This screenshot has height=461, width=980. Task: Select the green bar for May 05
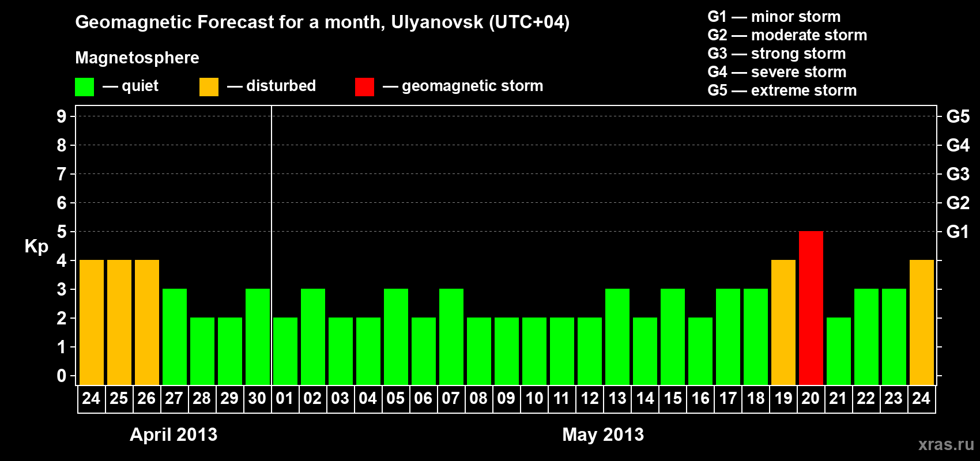pos(396,337)
